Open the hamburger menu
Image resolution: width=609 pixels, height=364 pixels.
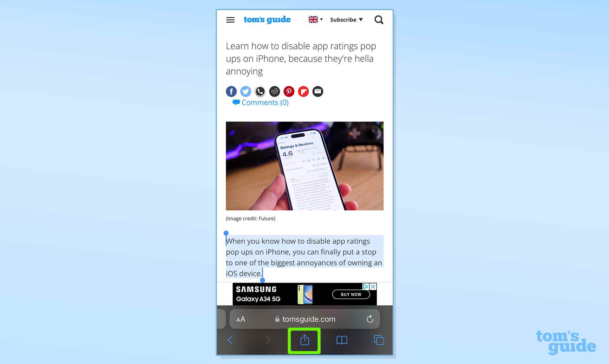(230, 20)
